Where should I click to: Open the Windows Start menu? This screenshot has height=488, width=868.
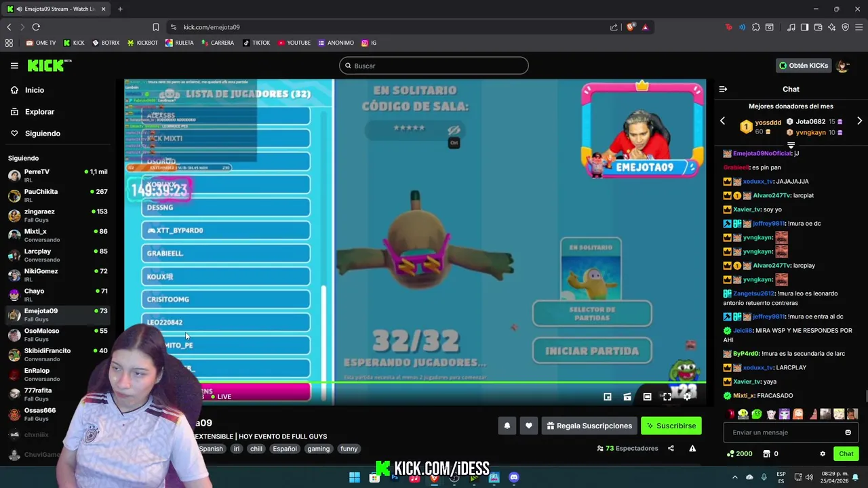354,477
